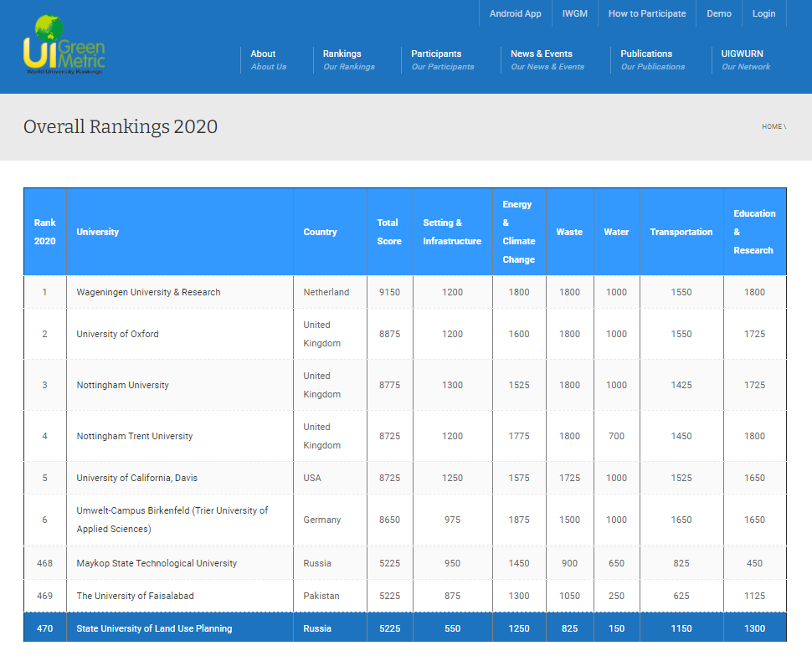The image size is (812, 661).
Task: Select University of Oxford cell
Action: point(180,334)
